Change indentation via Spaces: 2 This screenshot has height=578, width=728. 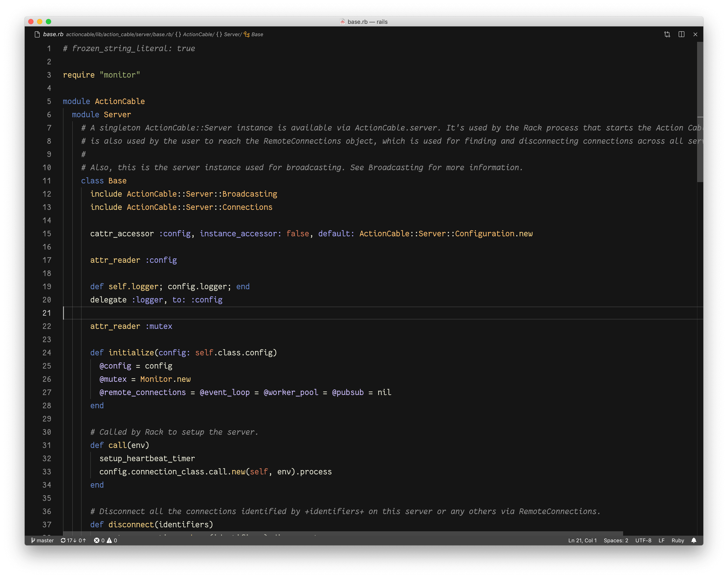(x=616, y=540)
